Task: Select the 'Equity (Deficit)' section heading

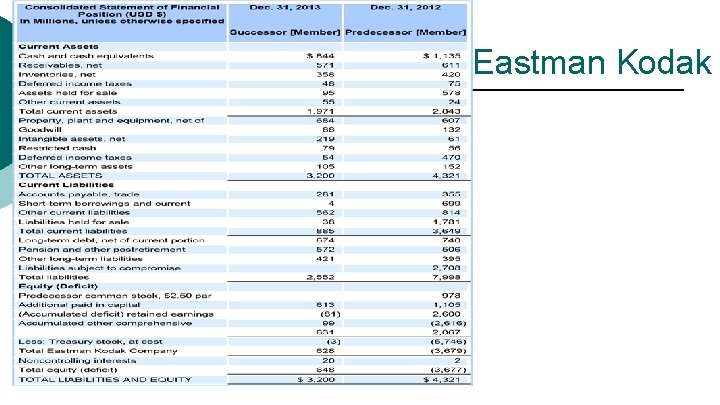Action: pos(58,286)
